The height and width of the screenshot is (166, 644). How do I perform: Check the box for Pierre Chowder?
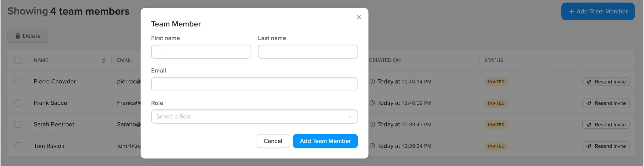18,81
